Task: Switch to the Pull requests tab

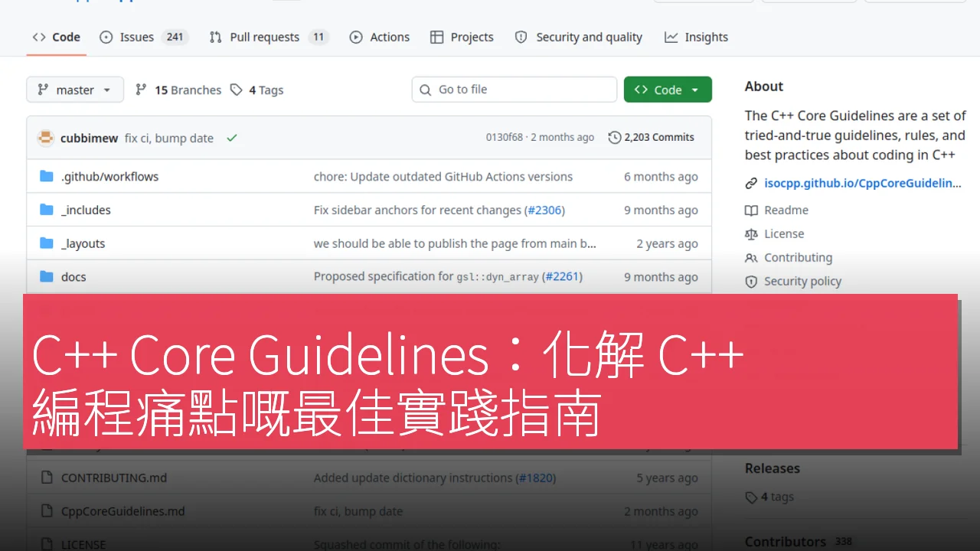Action: point(269,37)
